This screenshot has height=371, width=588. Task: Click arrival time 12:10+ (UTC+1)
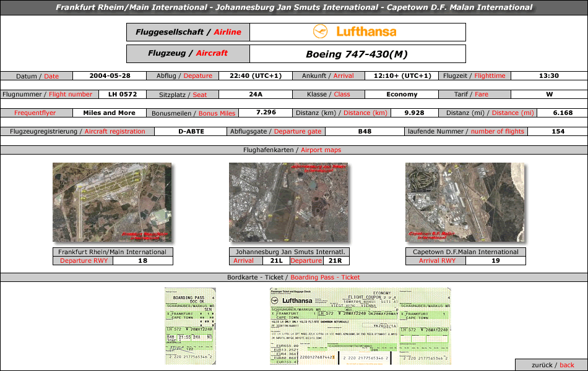pyautogui.click(x=402, y=75)
